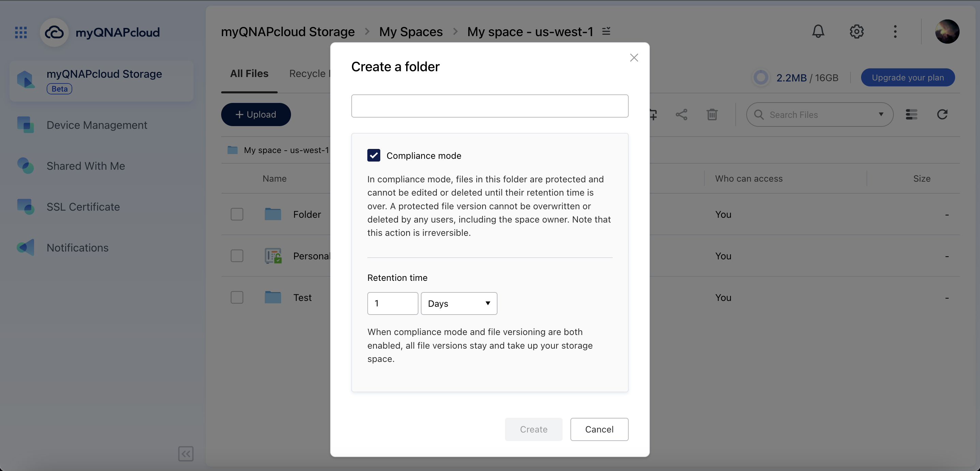Click the Upload button

click(256, 114)
